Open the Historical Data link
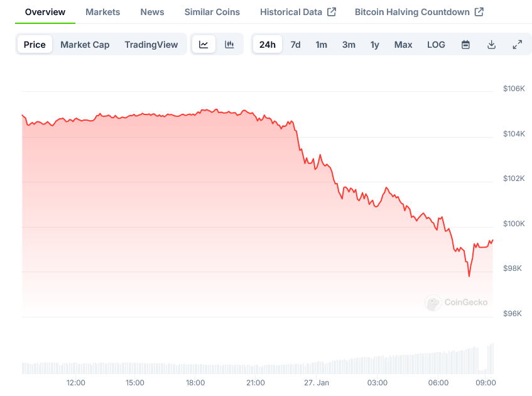 pyautogui.click(x=291, y=12)
